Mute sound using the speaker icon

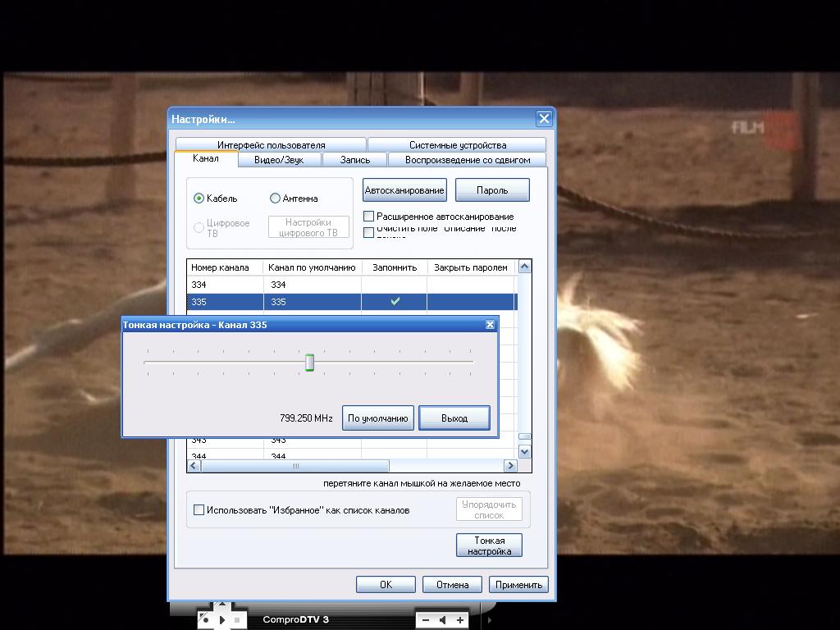coord(443,620)
